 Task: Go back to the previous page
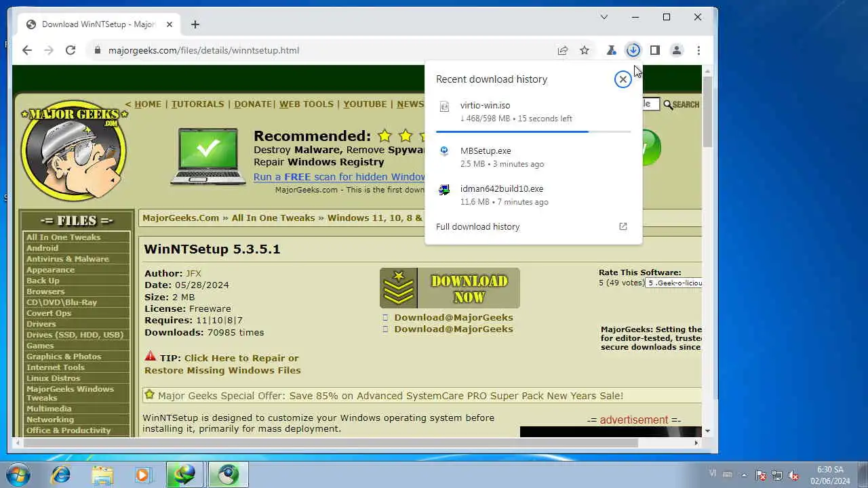[27, 50]
